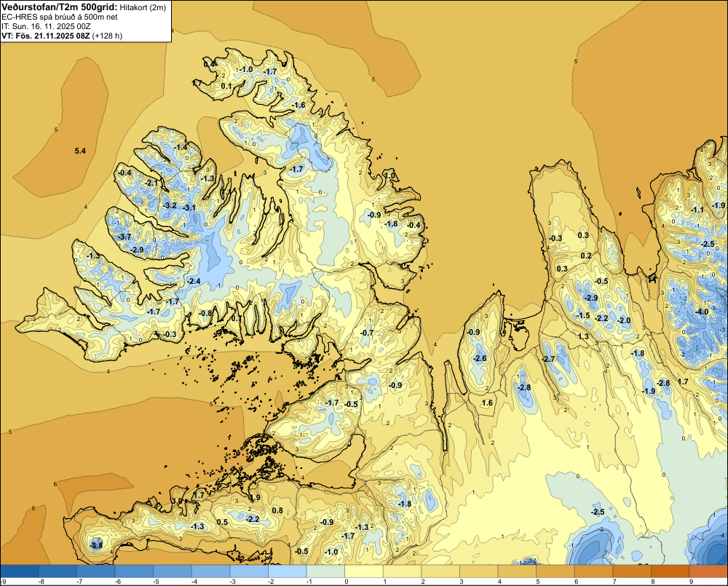Click the 0 label on the color legend

coord(346,582)
